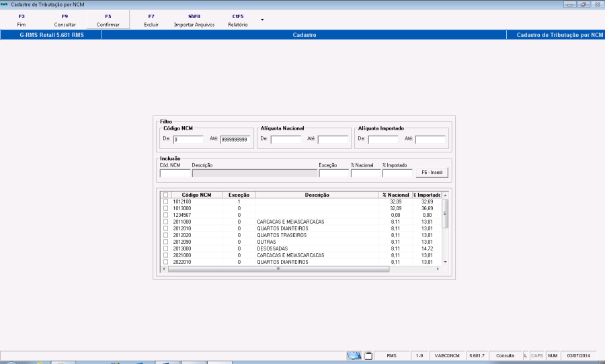Click the VABCDNCM status bar entry

(447, 355)
